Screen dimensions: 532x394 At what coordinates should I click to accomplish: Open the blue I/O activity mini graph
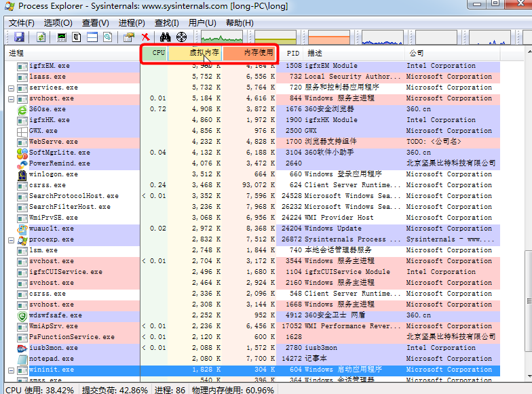[x=383, y=37]
